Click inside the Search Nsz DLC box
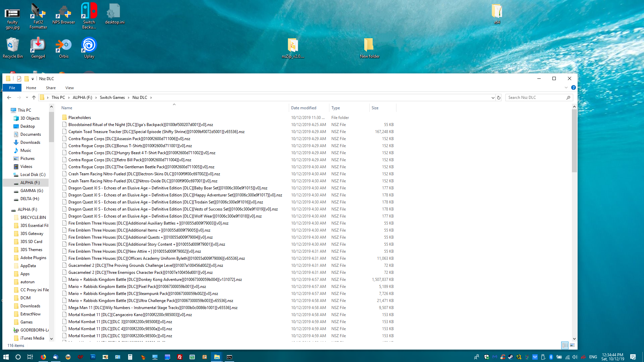 click(536, 98)
